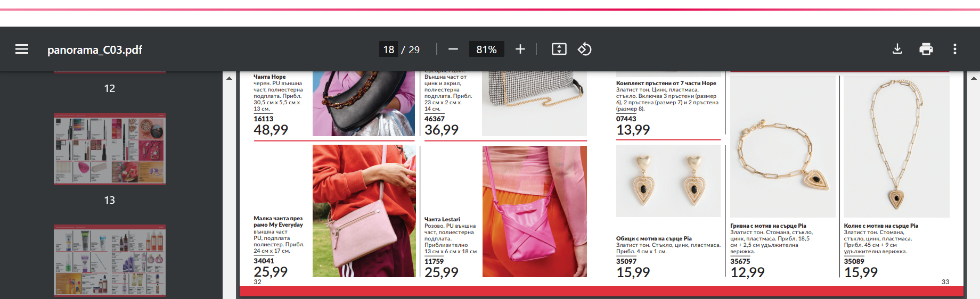Click the heart earrings Pia product image
Image resolution: width=980 pixels, height=299 pixels.
pyautogui.click(x=668, y=181)
